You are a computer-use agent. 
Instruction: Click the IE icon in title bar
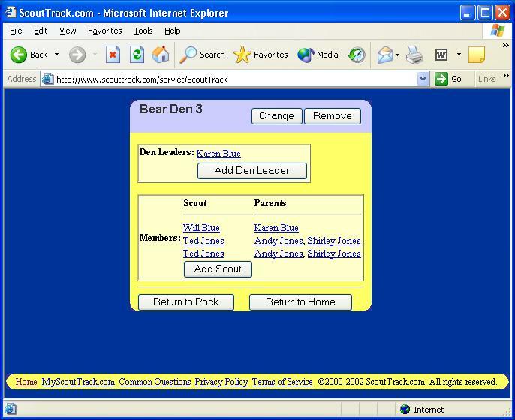pos(11,12)
